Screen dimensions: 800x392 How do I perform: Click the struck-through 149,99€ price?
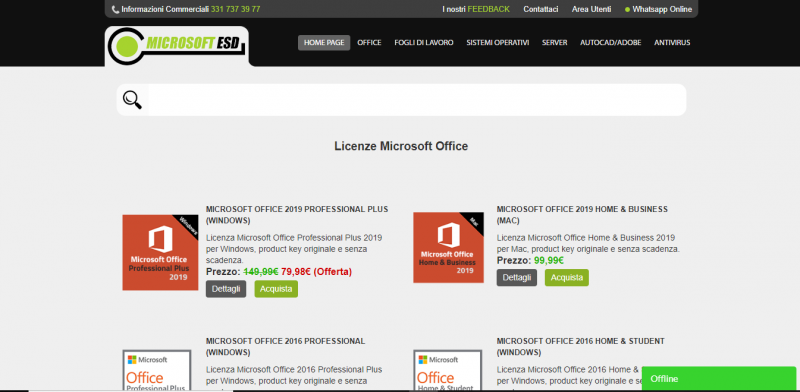click(x=261, y=272)
